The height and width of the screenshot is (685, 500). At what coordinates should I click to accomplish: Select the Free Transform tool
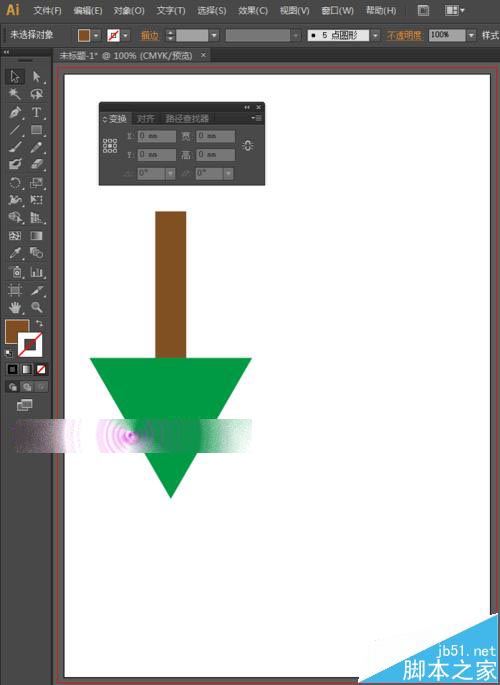click(36, 200)
